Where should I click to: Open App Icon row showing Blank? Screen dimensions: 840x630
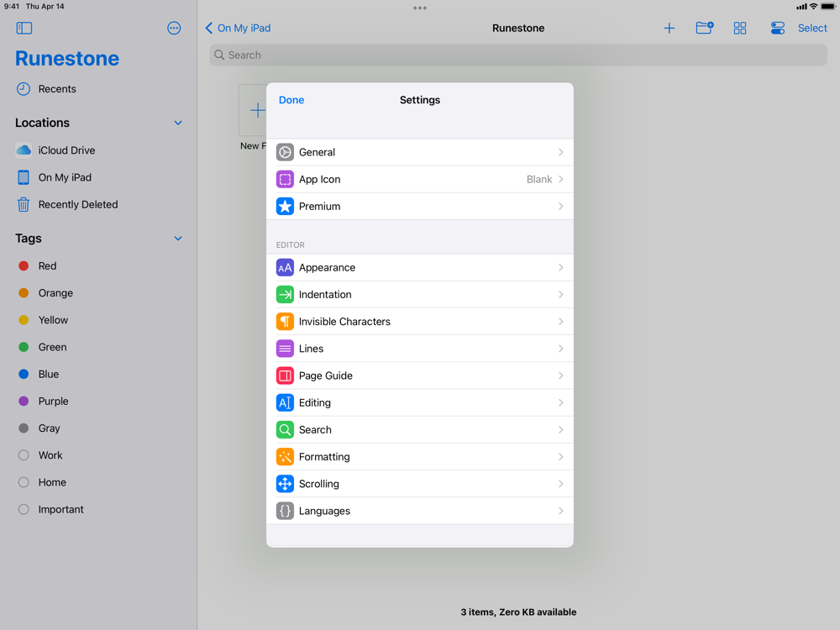click(420, 179)
